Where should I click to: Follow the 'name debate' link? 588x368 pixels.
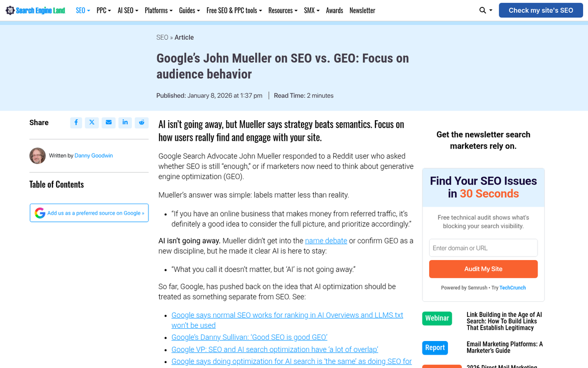pyautogui.click(x=326, y=240)
